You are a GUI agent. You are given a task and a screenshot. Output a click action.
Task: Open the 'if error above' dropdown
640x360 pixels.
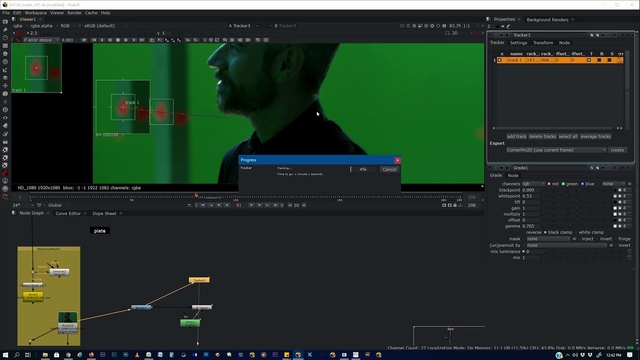pos(40,40)
